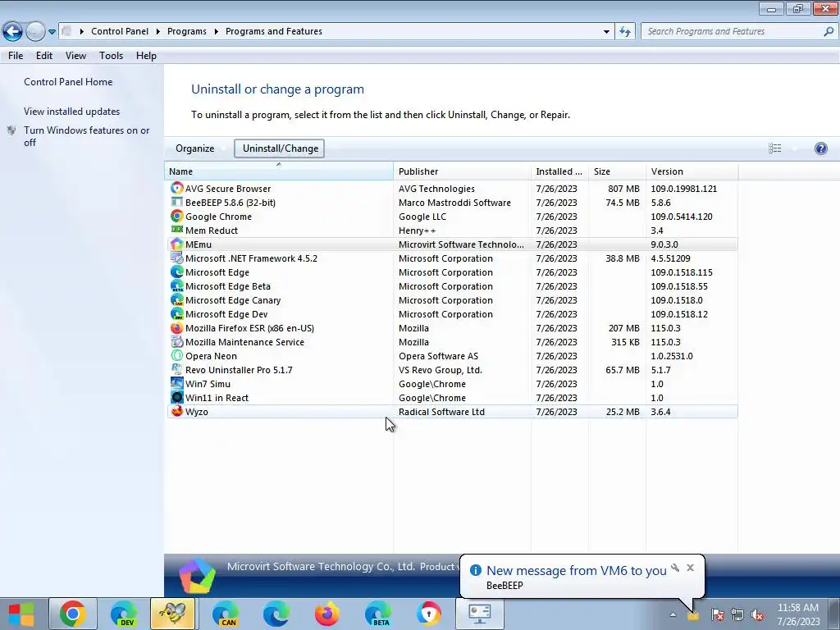The height and width of the screenshot is (630, 840).
Task: Open BeeBEEP from the taskbar
Action: click(172, 614)
